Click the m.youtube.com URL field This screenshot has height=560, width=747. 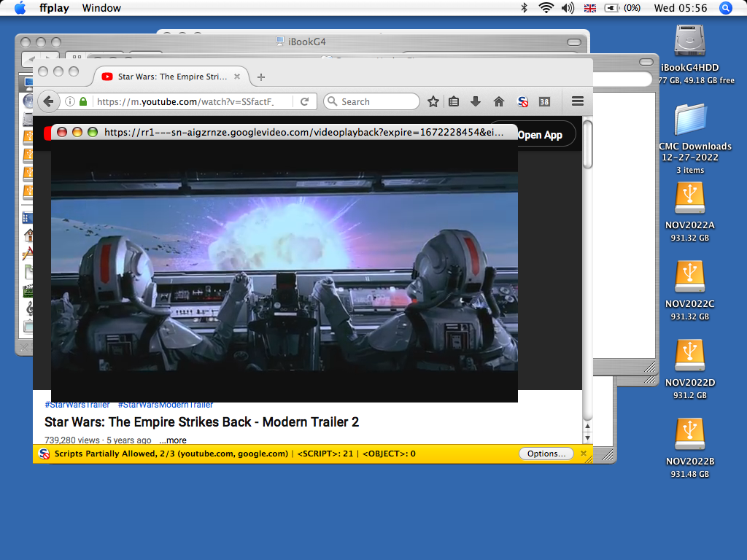[192, 101]
